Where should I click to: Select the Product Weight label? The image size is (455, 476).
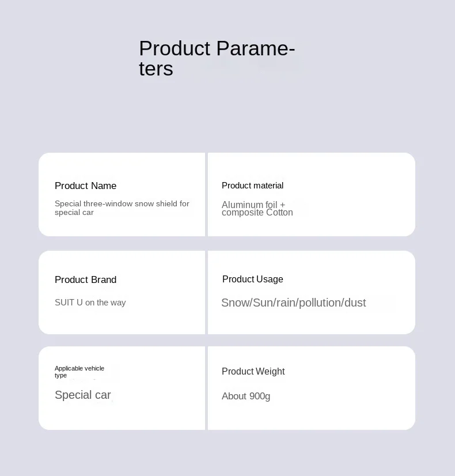(x=253, y=371)
